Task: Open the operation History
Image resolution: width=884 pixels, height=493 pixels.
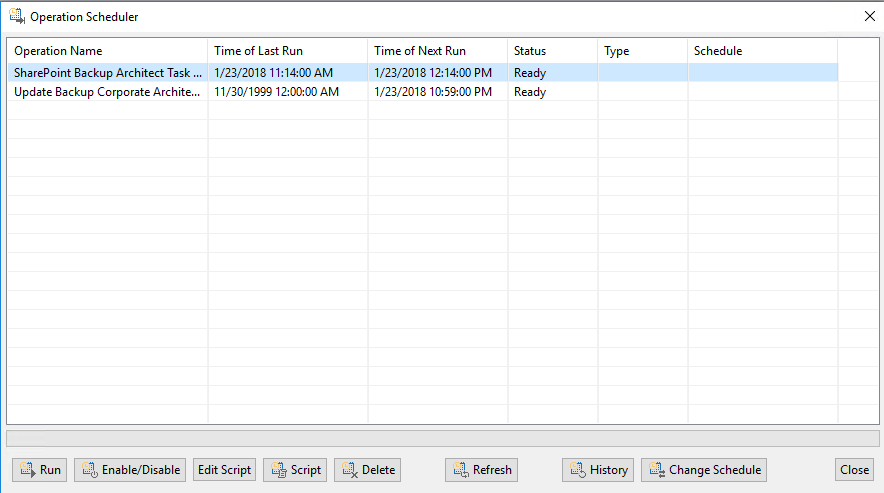Action: pos(598,470)
